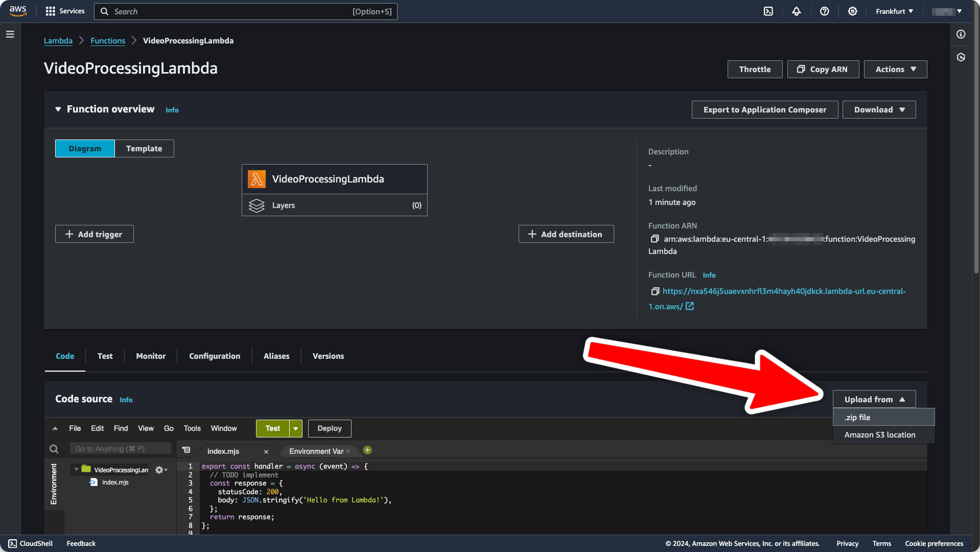
Task: Open the Versions tab
Action: coord(328,356)
